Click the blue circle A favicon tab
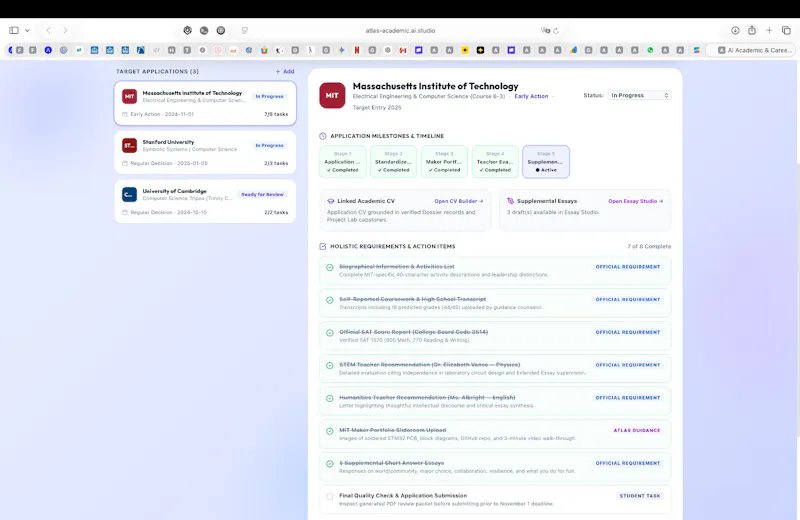 [48, 50]
